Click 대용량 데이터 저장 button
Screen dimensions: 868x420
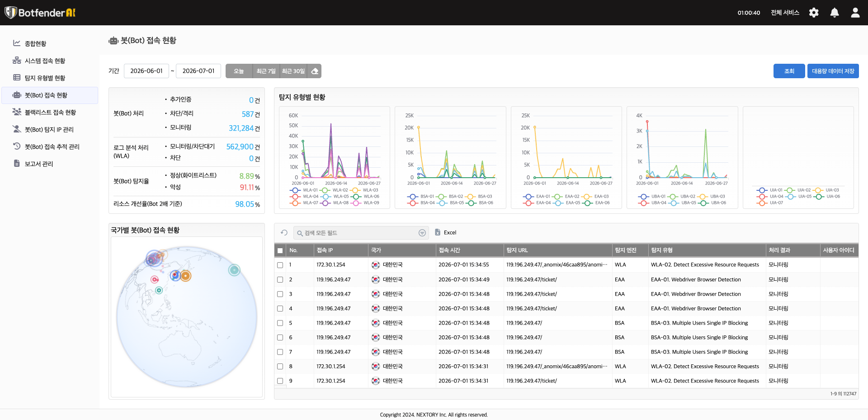click(833, 71)
